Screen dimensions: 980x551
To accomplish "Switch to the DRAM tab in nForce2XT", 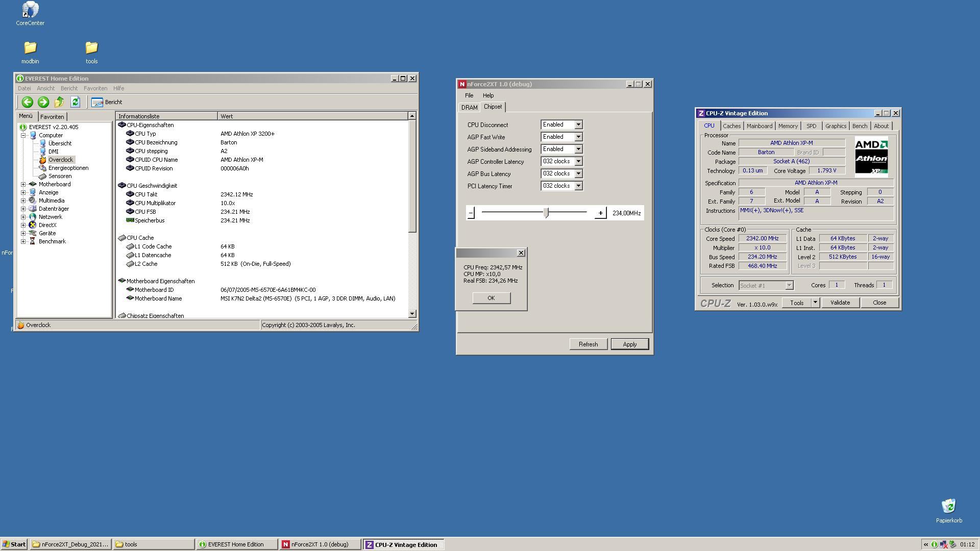I will click(469, 107).
